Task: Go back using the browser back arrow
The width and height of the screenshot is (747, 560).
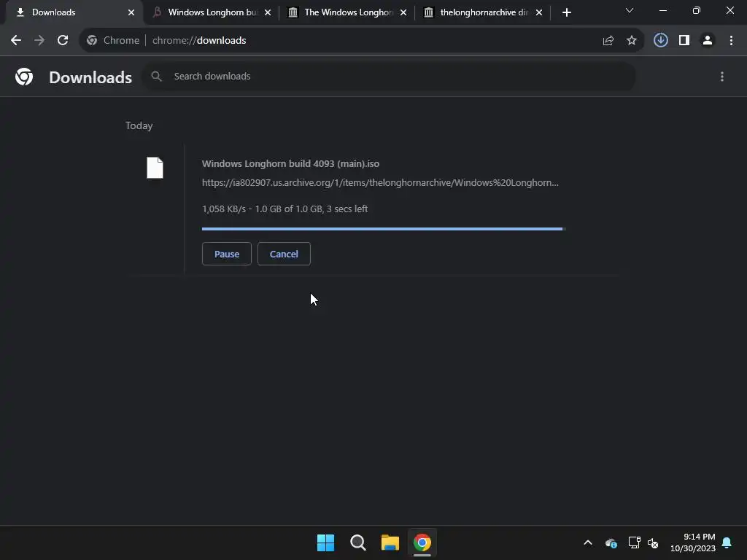Action: point(16,41)
